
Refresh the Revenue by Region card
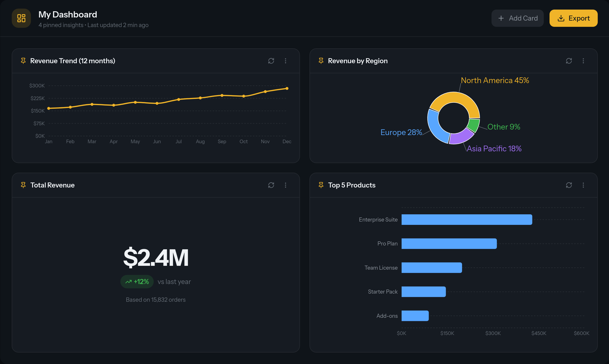click(569, 61)
